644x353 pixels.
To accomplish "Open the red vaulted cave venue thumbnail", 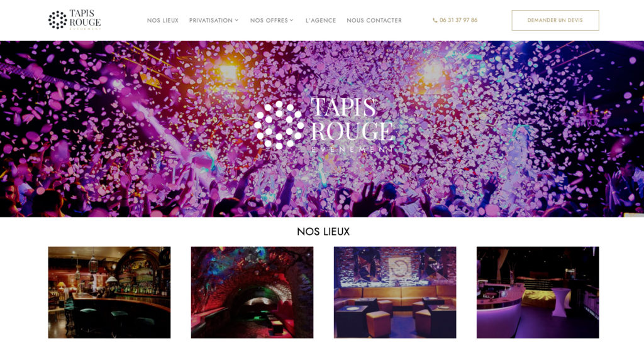I will pyautogui.click(x=252, y=292).
